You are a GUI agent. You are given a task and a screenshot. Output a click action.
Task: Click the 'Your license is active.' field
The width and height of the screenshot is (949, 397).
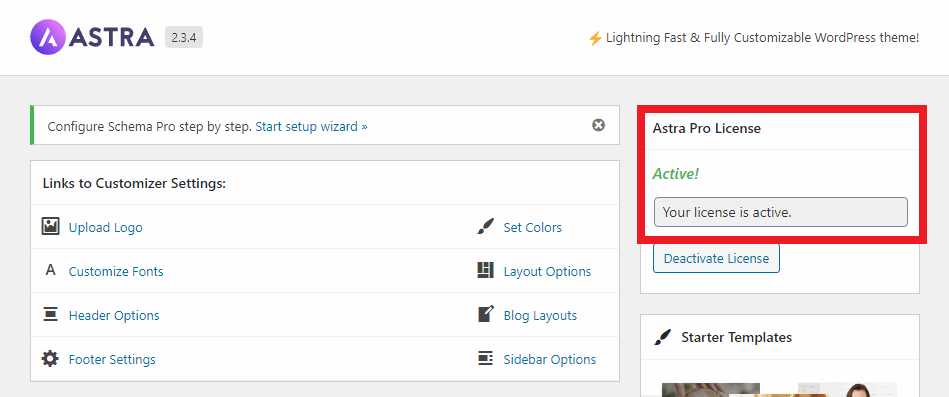[x=781, y=212]
